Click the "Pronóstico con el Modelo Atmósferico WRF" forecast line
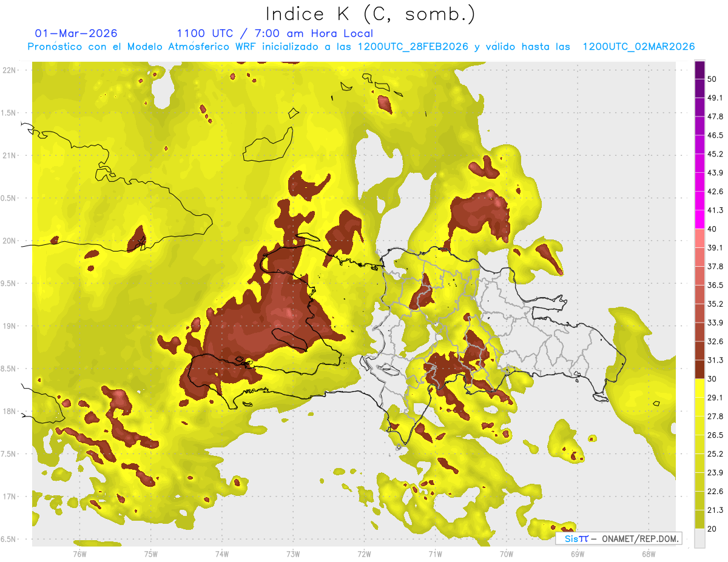728x562 pixels. point(361,47)
